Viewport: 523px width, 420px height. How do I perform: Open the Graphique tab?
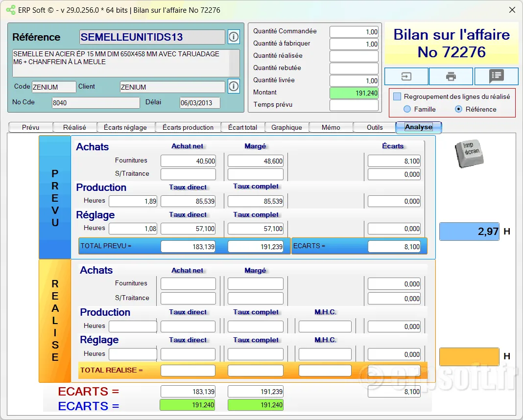[x=286, y=127]
